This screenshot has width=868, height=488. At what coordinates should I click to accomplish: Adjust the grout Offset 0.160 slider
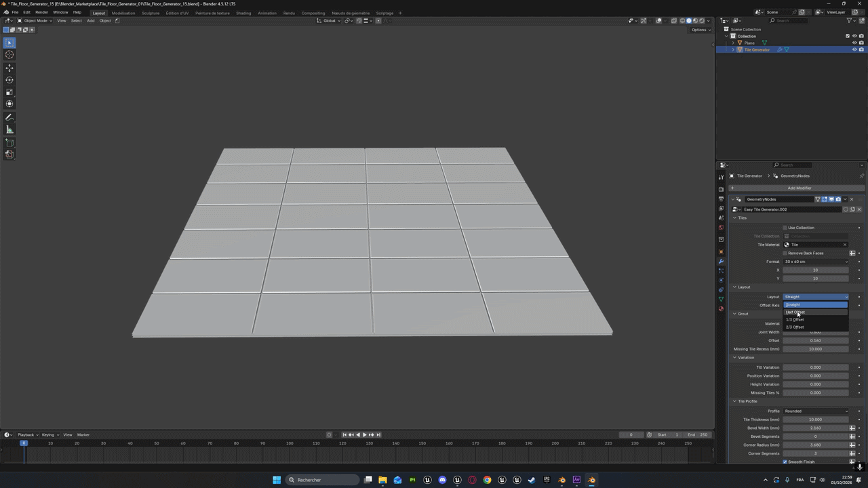[x=816, y=340]
